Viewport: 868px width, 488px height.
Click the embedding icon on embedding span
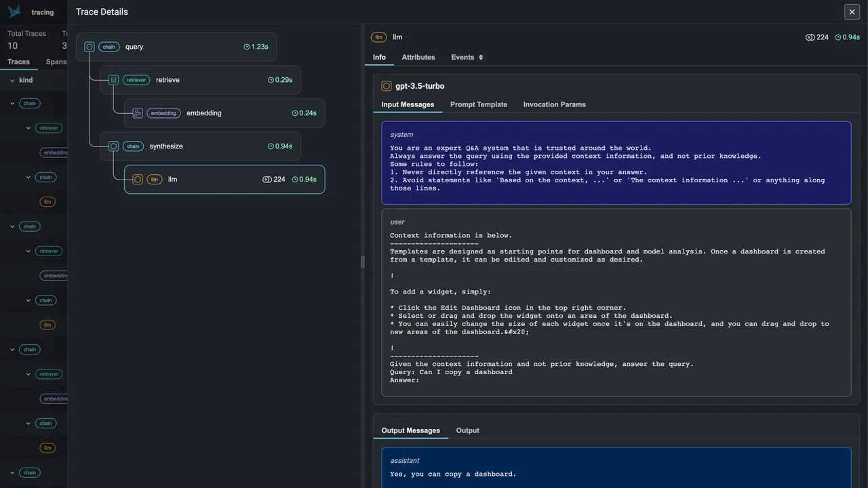[x=138, y=113]
